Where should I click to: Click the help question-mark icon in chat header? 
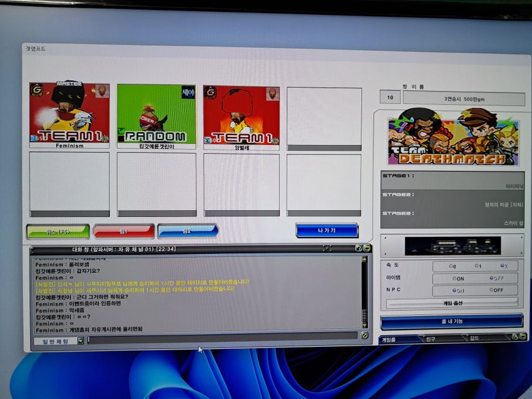tap(358, 248)
